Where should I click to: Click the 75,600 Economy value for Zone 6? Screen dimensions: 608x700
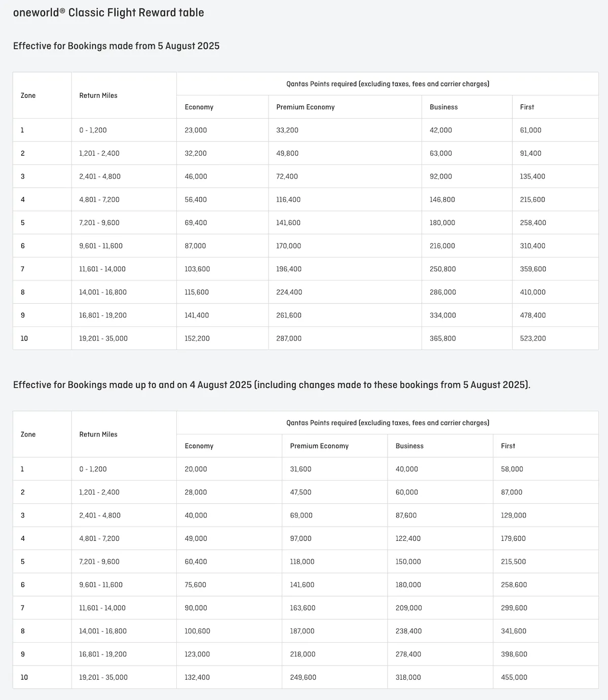click(196, 584)
